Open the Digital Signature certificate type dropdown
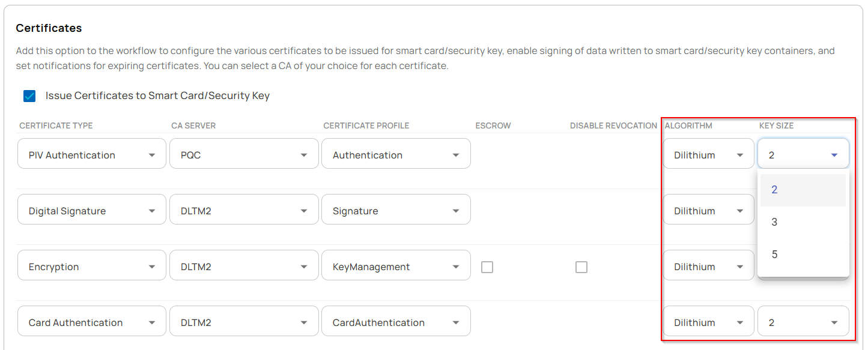 click(x=91, y=210)
